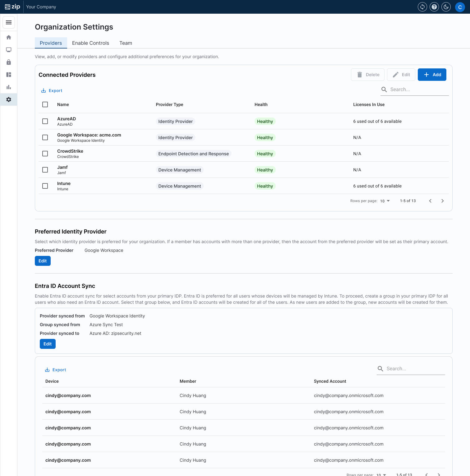Click the sync refresh icon in header
Viewport: 470px width, 476px height.
[x=422, y=7]
